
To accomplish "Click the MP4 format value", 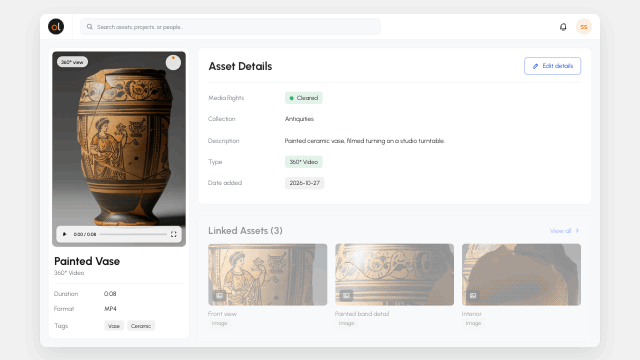I will point(110,309).
